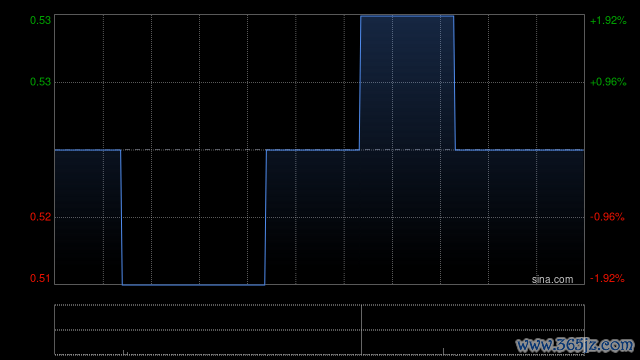
Task: Select the shaded blue area under the peak
Action: [407, 83]
